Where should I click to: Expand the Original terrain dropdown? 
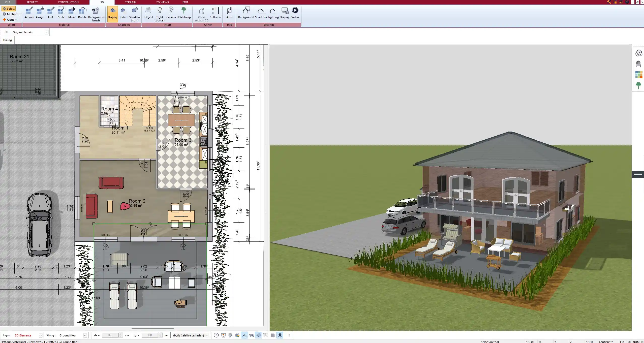click(x=47, y=32)
